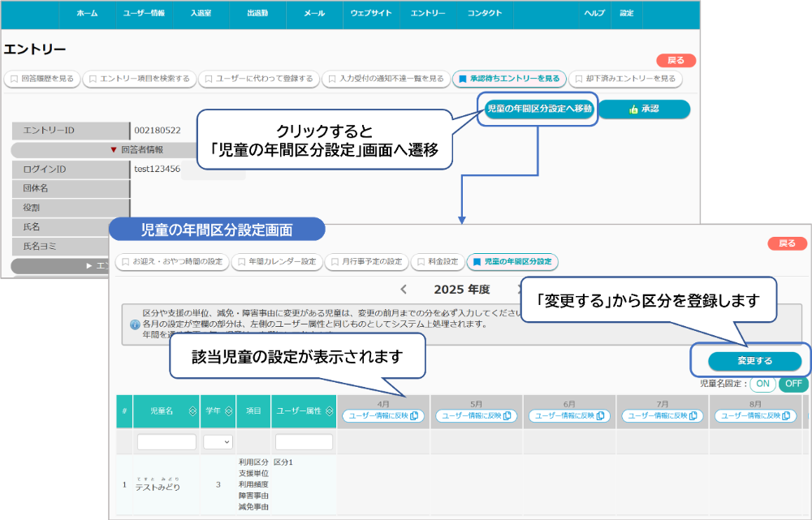Click the sort icon beside 児童名 header
Image resolution: width=812 pixels, height=520 pixels.
pos(192,411)
